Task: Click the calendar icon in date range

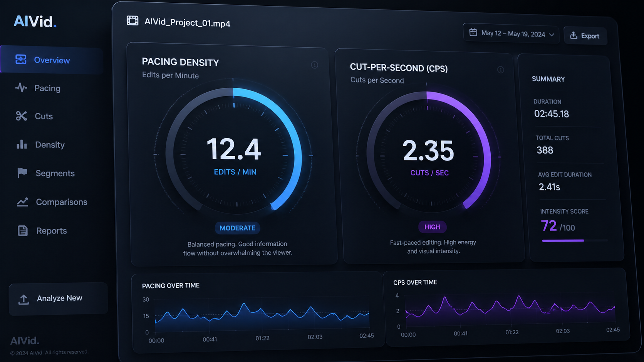Action: pyautogui.click(x=473, y=32)
